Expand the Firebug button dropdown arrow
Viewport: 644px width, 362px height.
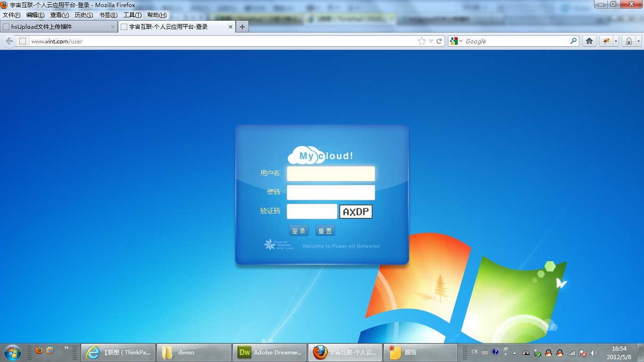click(616, 41)
